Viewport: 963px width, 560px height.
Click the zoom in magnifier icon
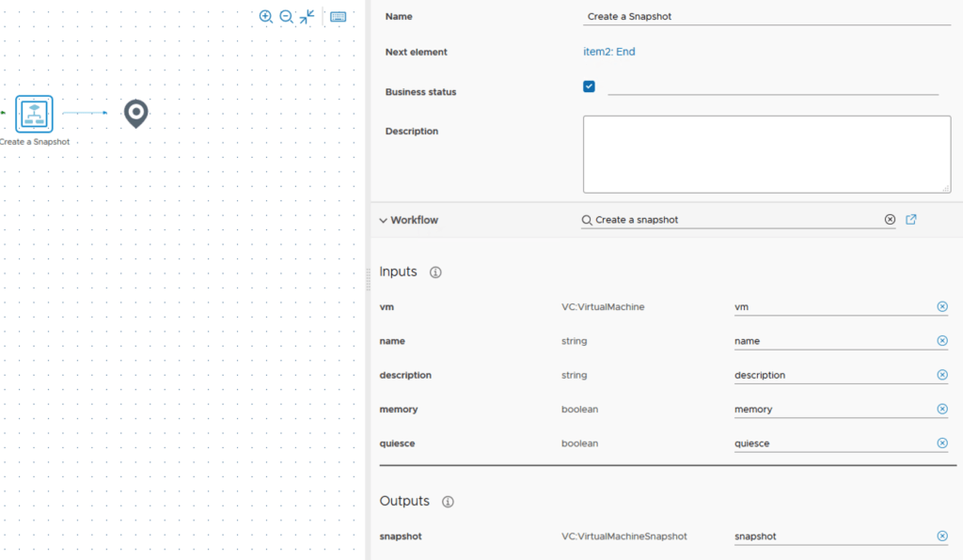point(265,17)
